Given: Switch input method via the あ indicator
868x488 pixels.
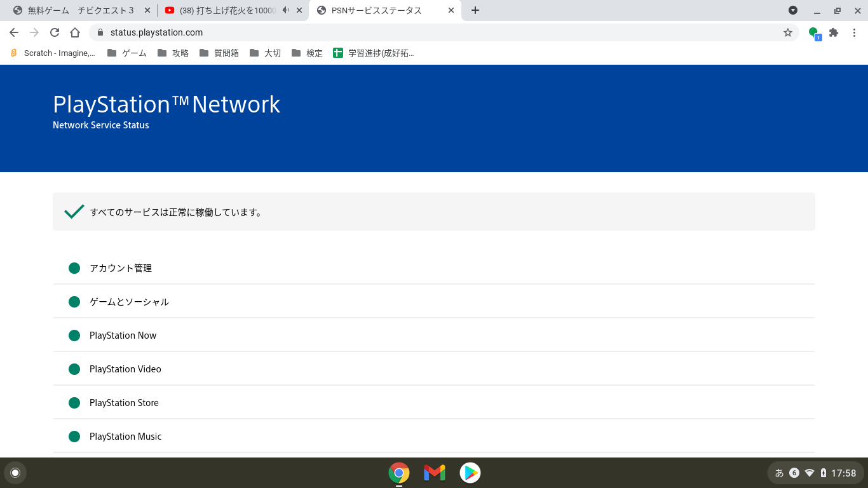Looking at the screenshot, I should 780,473.
